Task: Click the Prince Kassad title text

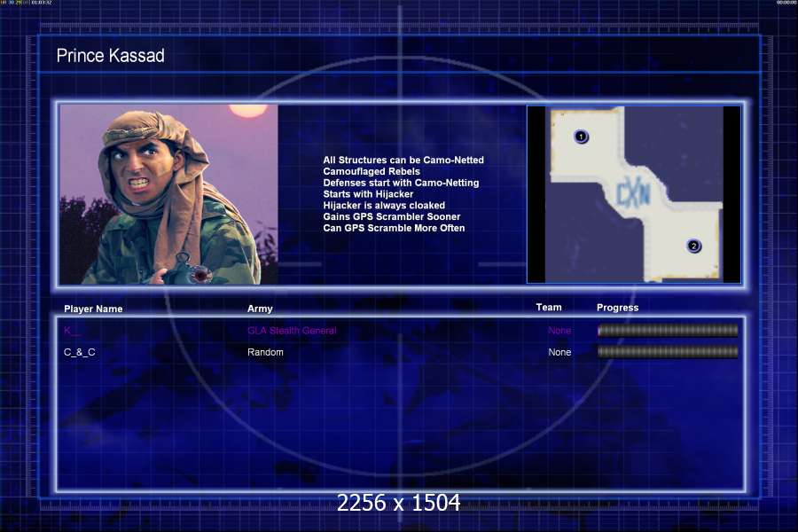Action: 111,56
